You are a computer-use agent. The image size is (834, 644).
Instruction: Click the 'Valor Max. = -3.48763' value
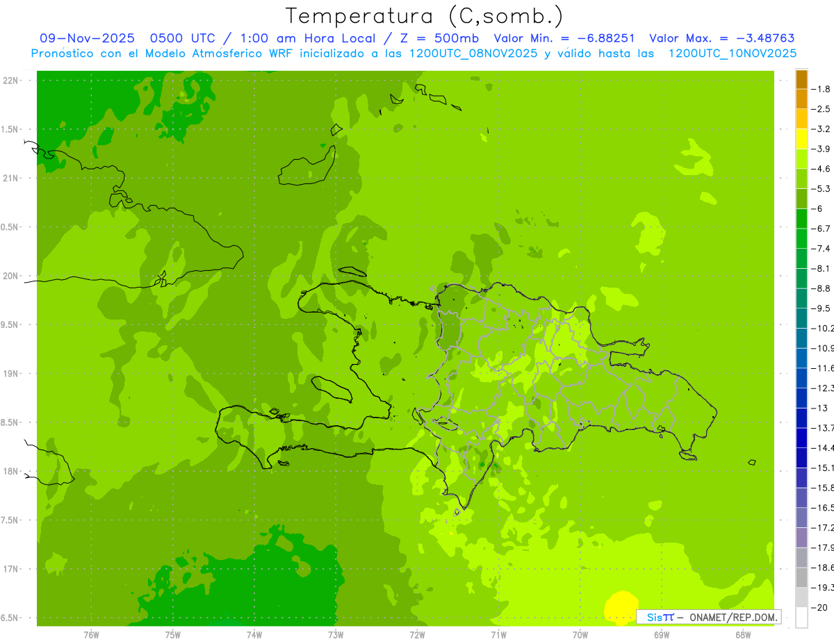click(722, 38)
